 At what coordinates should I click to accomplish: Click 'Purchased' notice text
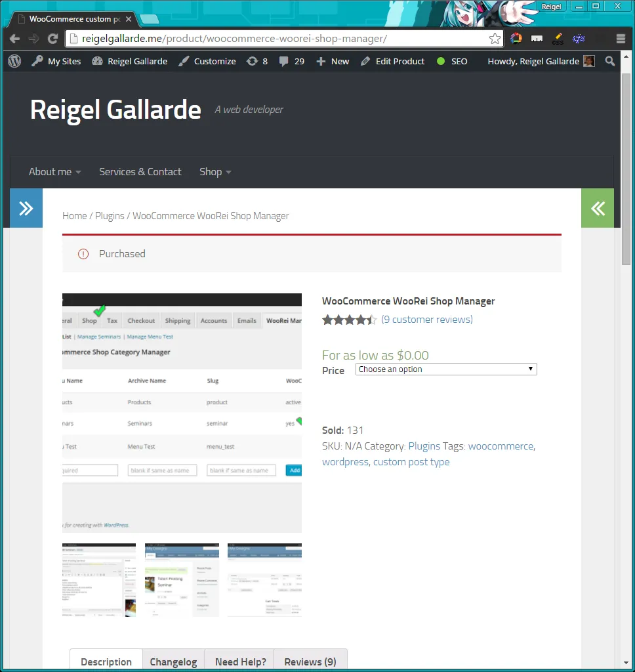tap(122, 254)
